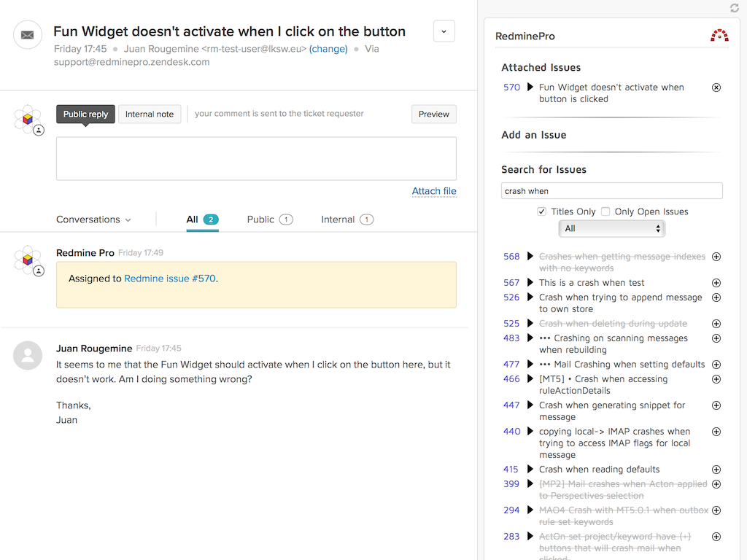
Task: Click the email channel icon beside the subject
Action: pos(27,34)
